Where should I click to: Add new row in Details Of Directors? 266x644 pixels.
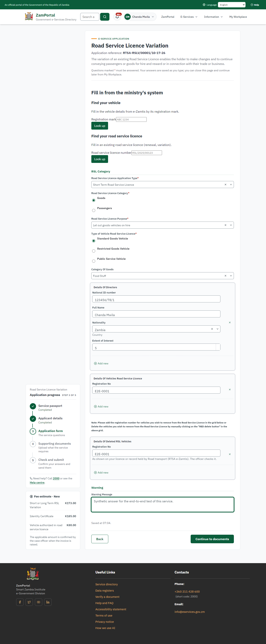(x=101, y=363)
